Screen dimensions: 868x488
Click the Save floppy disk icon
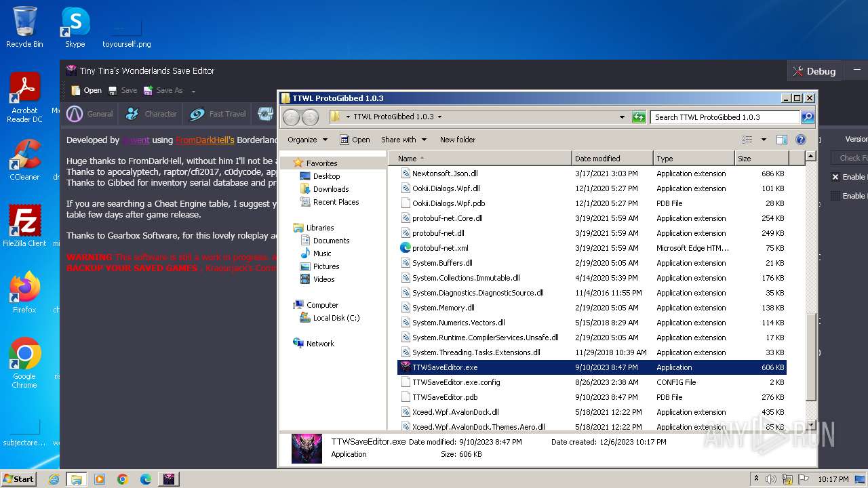click(113, 90)
